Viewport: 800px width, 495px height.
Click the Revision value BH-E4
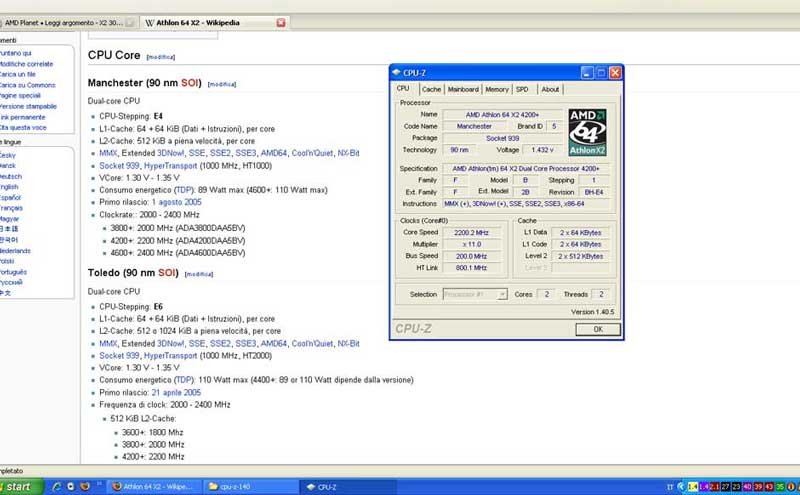pyautogui.click(x=594, y=192)
